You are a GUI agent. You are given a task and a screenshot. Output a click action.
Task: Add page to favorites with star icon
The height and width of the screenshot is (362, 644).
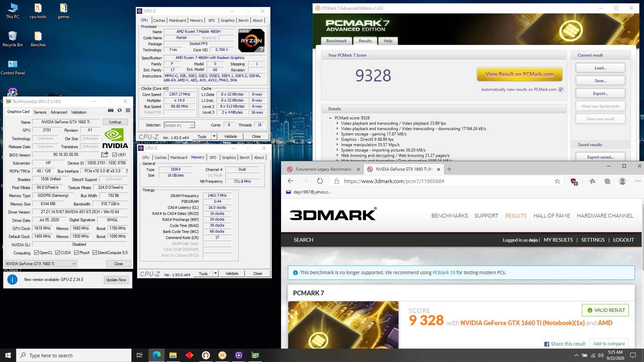(557, 181)
